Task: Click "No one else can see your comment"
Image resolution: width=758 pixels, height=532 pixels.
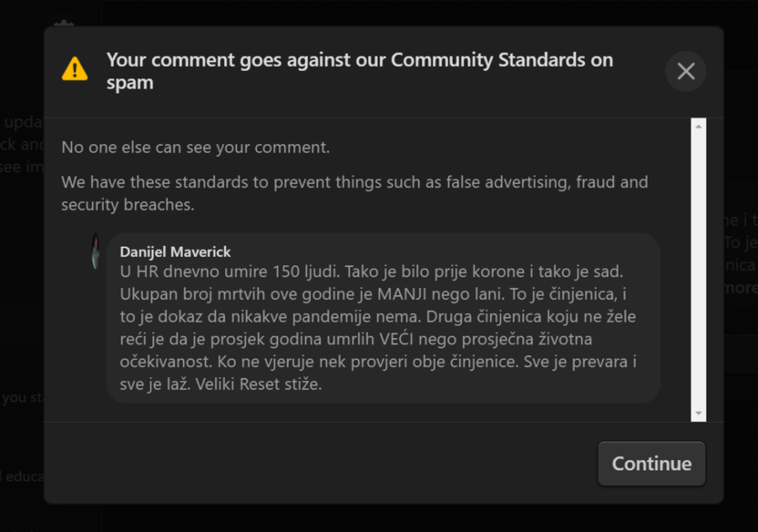Action: click(195, 147)
